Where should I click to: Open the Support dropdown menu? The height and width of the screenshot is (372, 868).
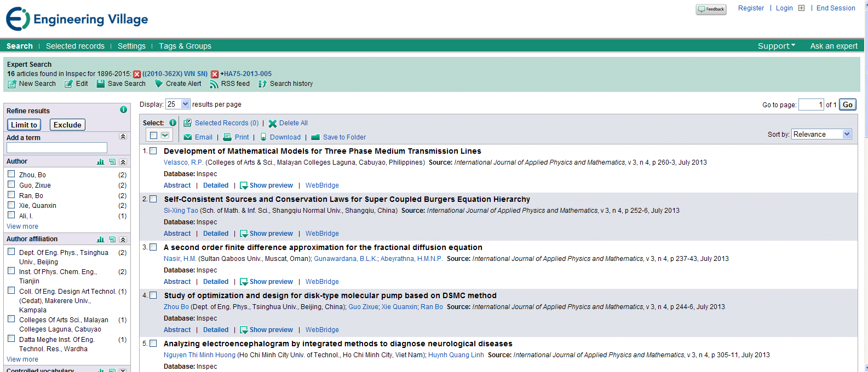[777, 46]
